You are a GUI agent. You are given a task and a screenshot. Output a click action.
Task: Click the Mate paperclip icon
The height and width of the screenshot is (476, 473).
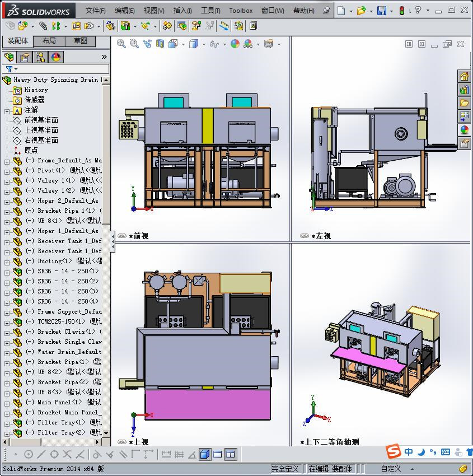44,26
